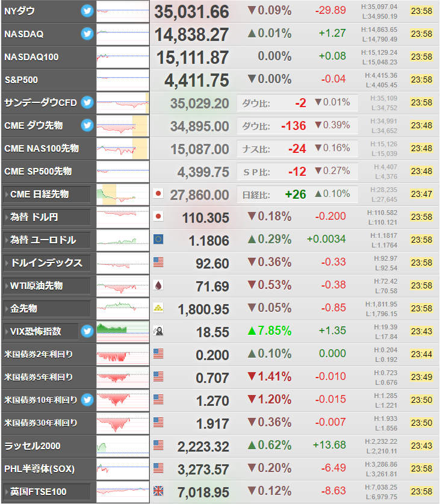Viewport: 440px width, 504px height.
Task: Open the ラッセル2000 mini chart
Action: tap(123, 446)
